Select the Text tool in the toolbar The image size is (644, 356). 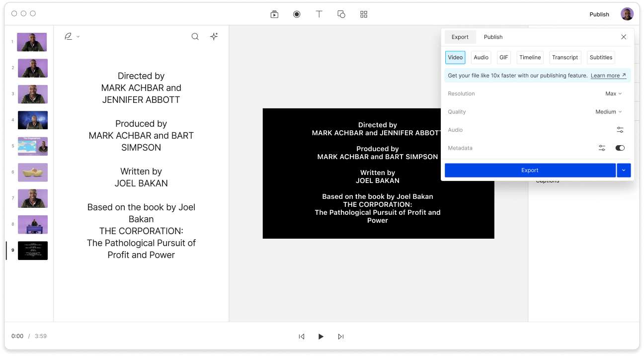tap(319, 14)
